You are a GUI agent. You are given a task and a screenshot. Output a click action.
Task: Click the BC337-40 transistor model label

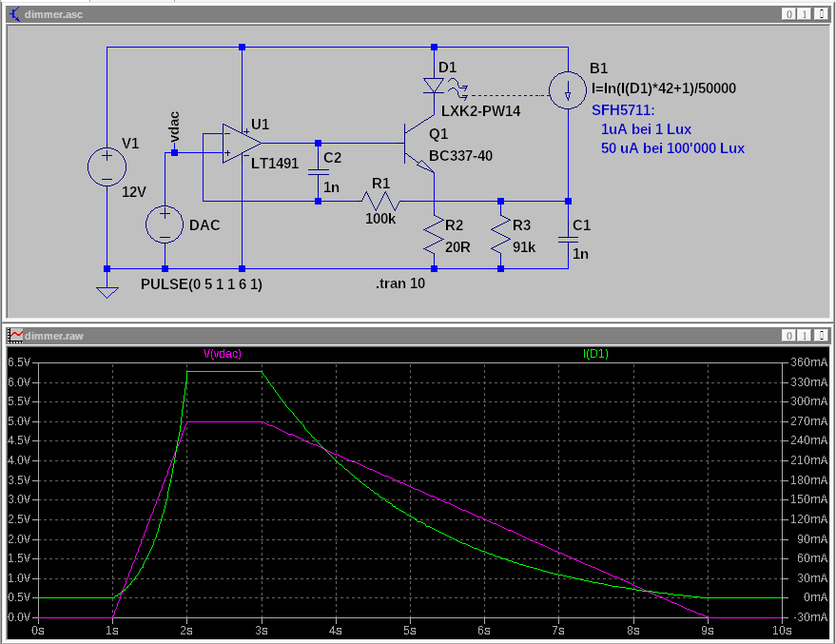click(460, 156)
